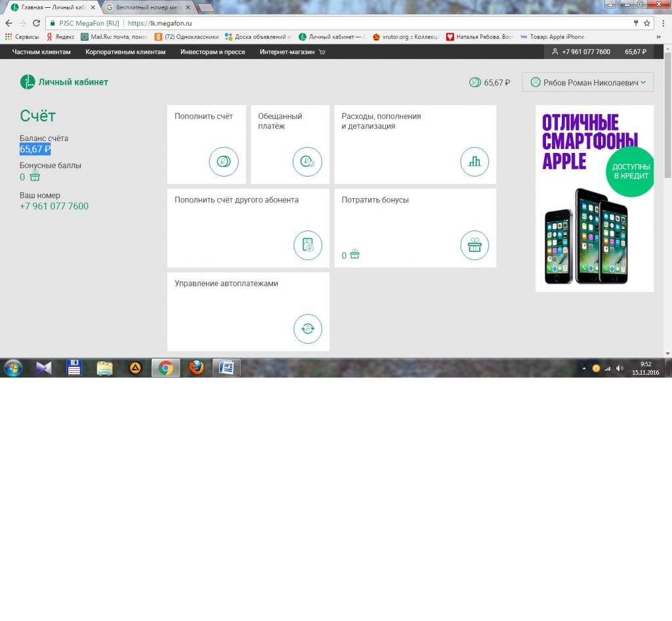672x621 pixels.
Task: Open the Chrome three-dot menu
Action: click(x=663, y=23)
